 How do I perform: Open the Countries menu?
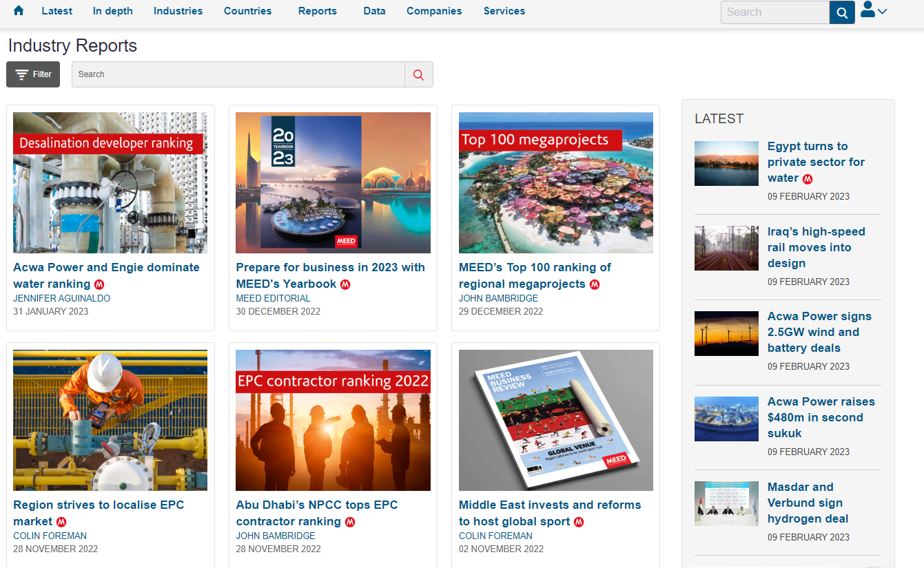click(x=247, y=11)
